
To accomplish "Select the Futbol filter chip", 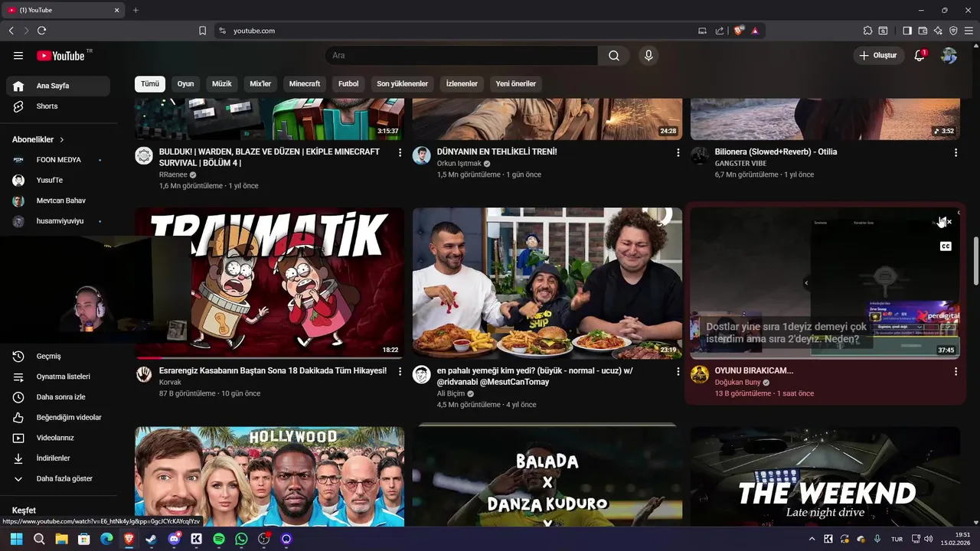I will [348, 84].
